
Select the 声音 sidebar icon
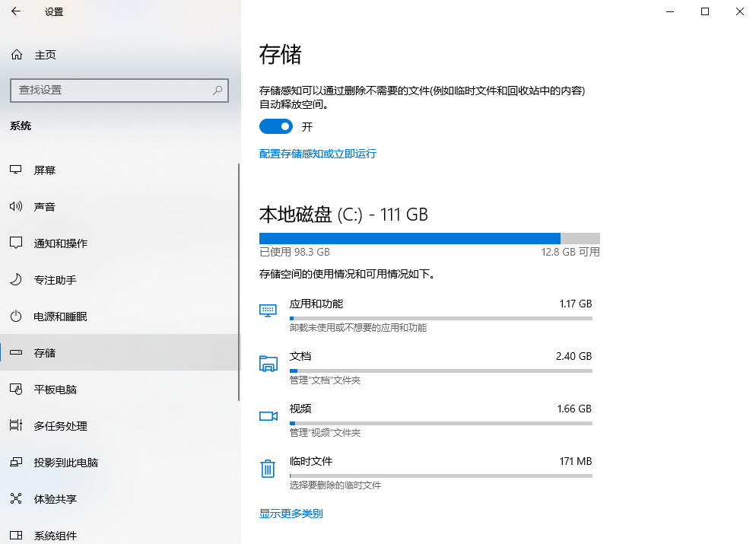coord(17,206)
